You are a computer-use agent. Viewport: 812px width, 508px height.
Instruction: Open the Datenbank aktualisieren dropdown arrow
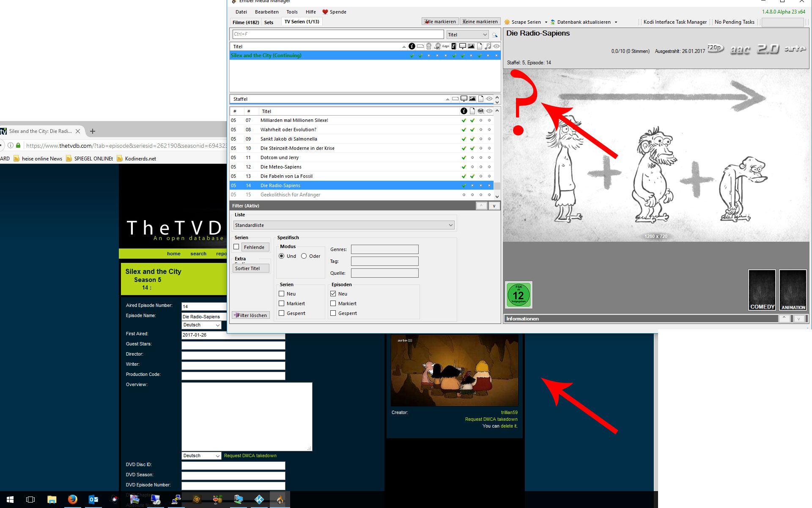coord(616,22)
